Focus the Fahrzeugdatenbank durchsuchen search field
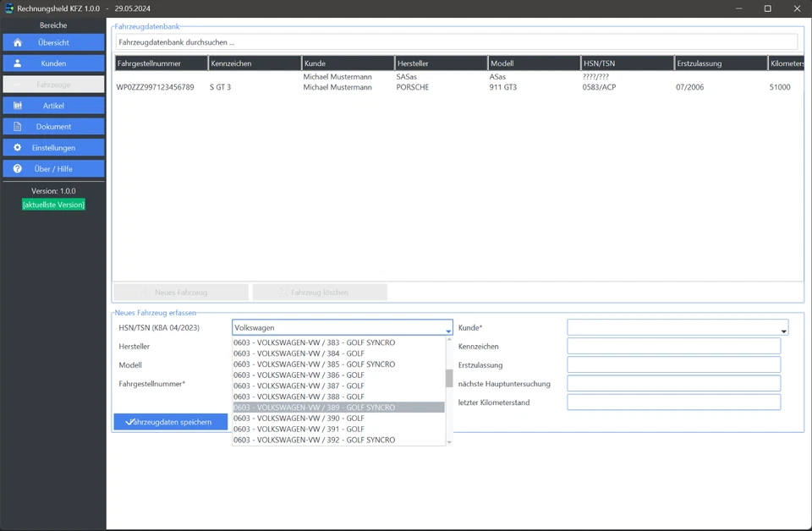This screenshot has width=812, height=531. tap(457, 41)
